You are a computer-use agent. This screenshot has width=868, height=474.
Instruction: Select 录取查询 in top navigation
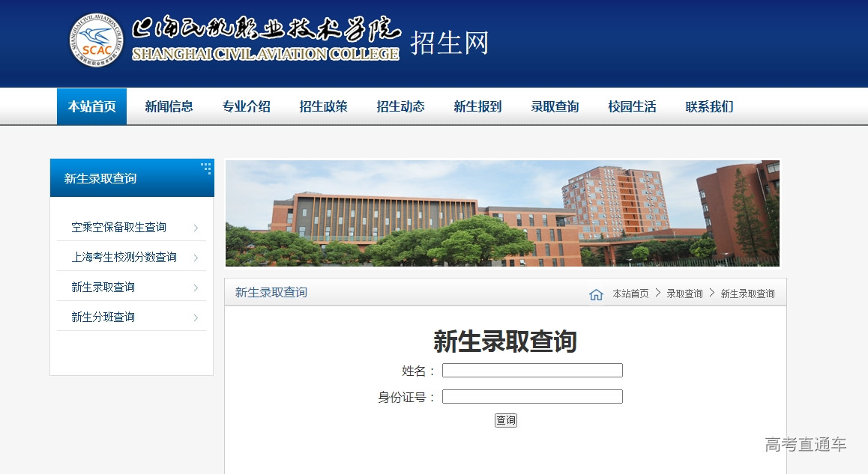pos(555,106)
